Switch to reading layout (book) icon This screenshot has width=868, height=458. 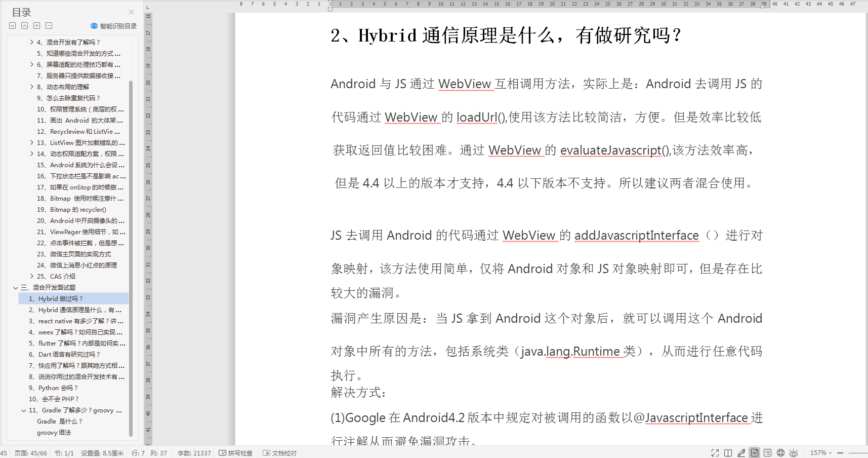728,453
